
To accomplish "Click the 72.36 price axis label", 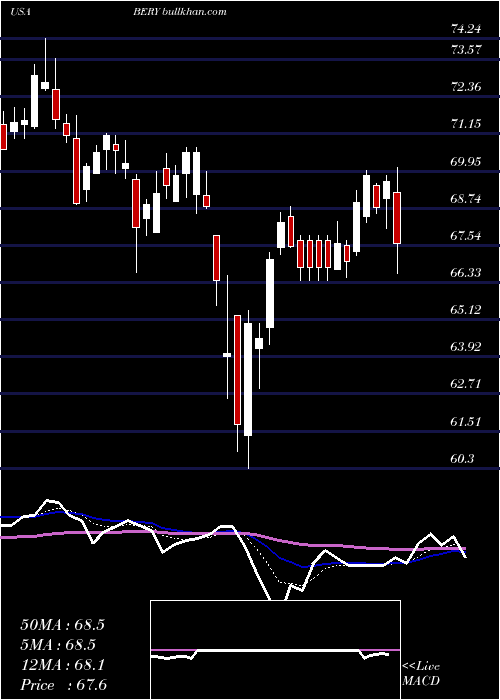I will (466, 87).
